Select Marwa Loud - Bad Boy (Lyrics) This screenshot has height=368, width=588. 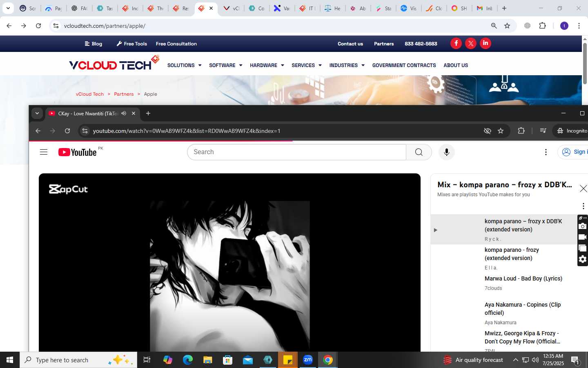(x=504, y=283)
